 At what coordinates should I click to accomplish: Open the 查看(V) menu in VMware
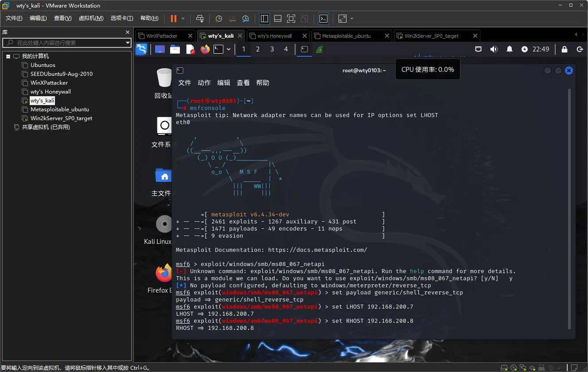click(62, 18)
